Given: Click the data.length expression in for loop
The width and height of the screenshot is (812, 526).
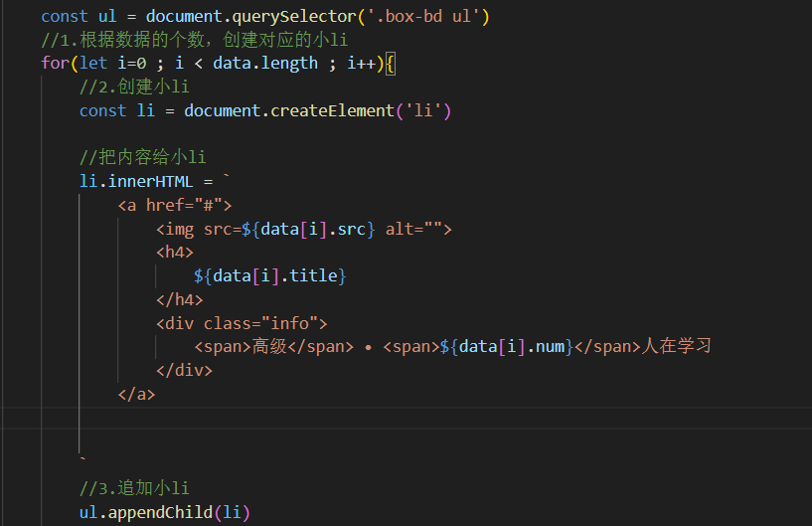Looking at the screenshot, I should (x=265, y=64).
